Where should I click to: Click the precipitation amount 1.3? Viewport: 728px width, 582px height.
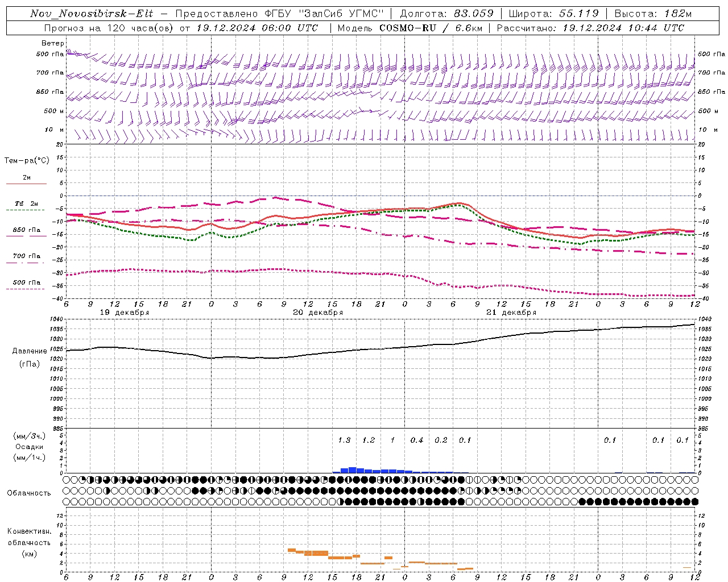[x=344, y=440]
